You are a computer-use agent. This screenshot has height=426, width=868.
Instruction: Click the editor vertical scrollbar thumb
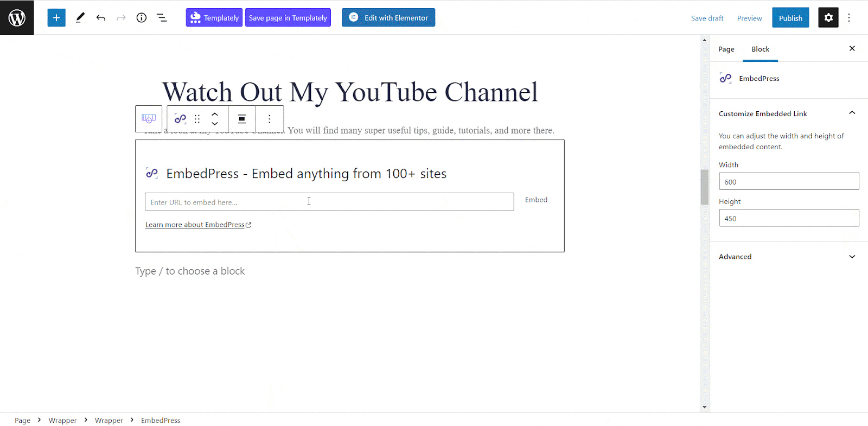705,187
